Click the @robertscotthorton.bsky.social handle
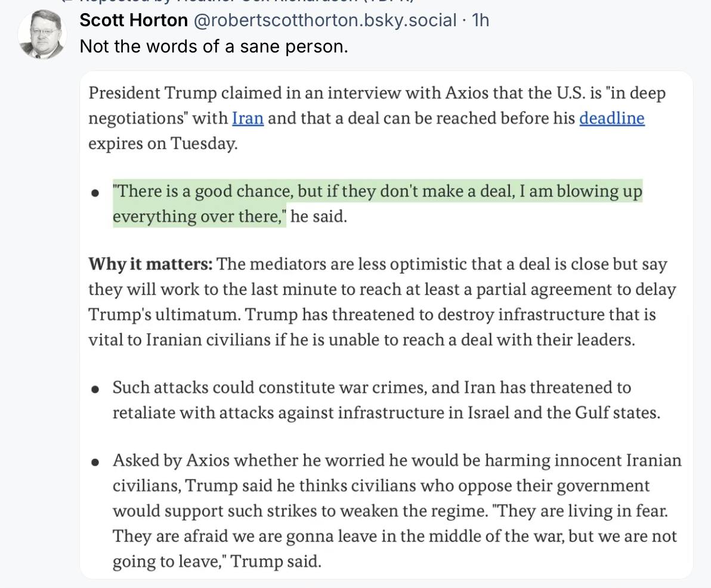The width and height of the screenshot is (711, 588). [x=325, y=20]
